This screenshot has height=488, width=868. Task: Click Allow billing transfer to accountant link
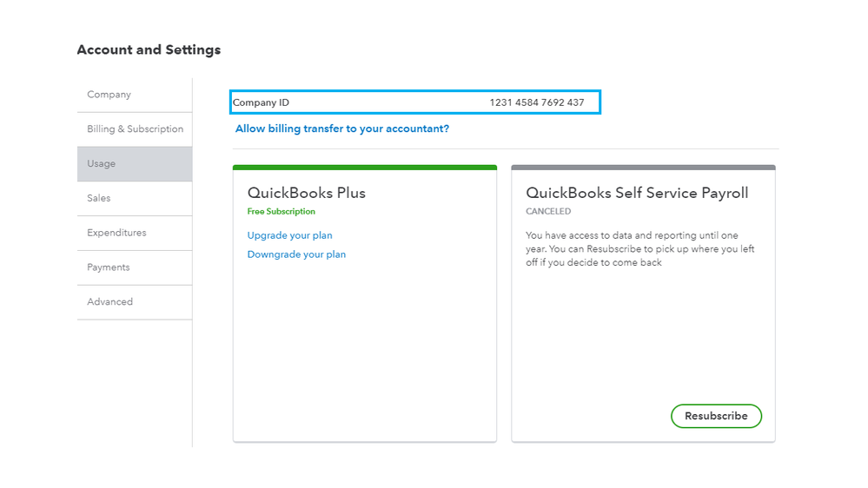click(x=342, y=129)
